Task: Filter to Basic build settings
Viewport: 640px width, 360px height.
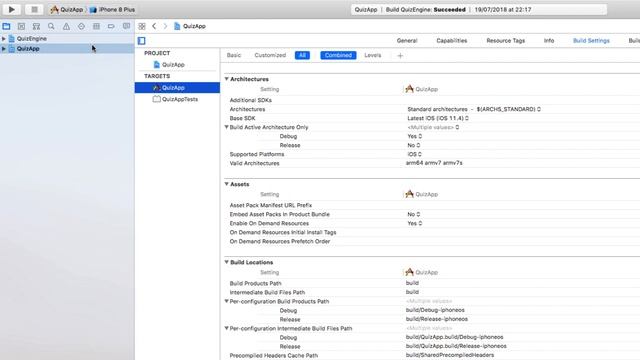Action: (234, 56)
